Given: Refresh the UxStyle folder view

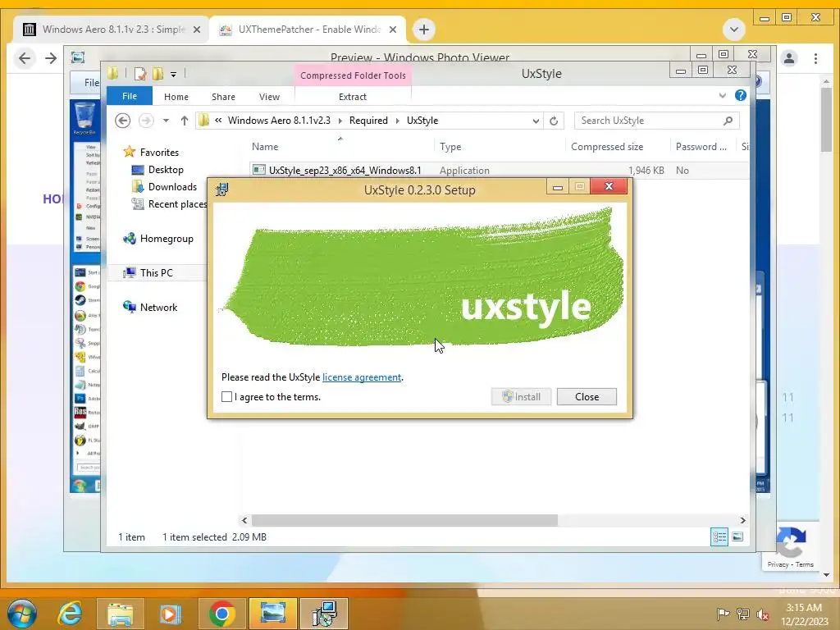Looking at the screenshot, I should pyautogui.click(x=554, y=121).
